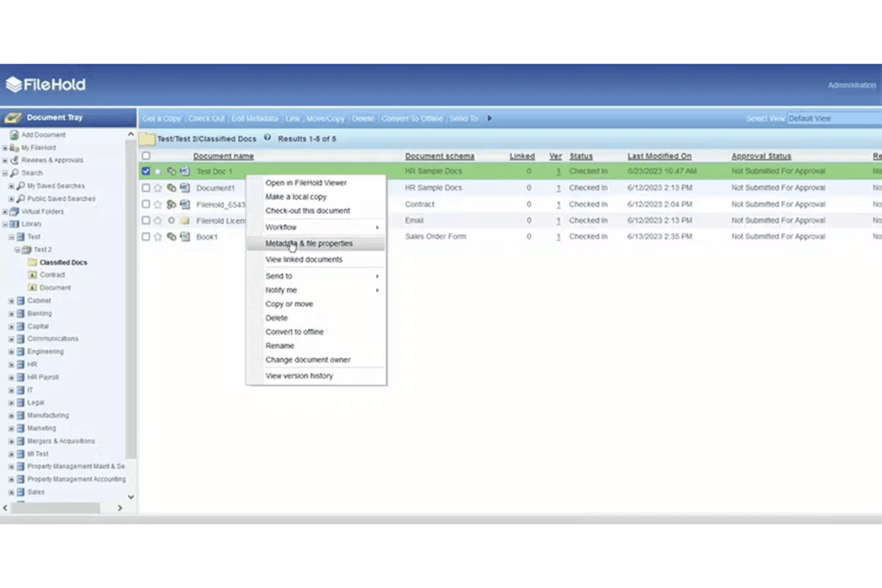The height and width of the screenshot is (588, 882).
Task: Choose Convert to offline in context menu
Action: (x=316, y=332)
